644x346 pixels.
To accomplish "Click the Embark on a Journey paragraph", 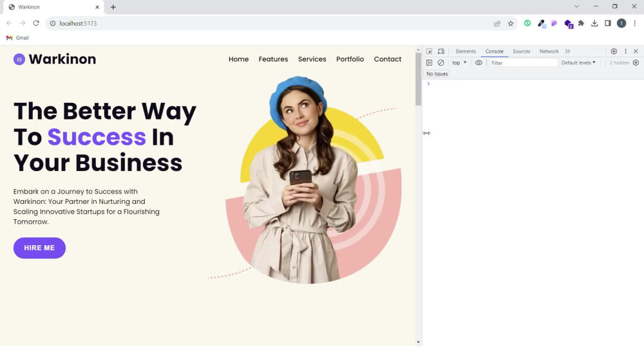I will (x=86, y=206).
